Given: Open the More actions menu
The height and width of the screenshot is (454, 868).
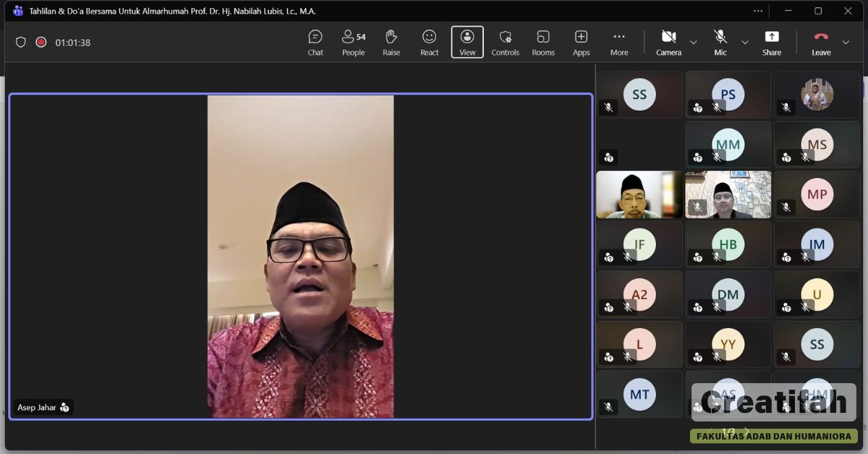Looking at the screenshot, I should pos(619,42).
